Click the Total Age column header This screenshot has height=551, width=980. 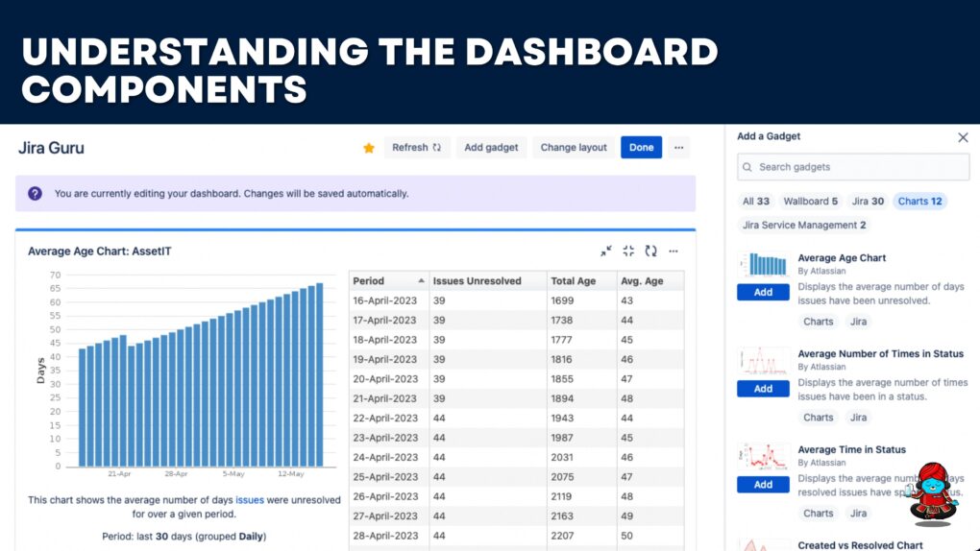tap(581, 281)
